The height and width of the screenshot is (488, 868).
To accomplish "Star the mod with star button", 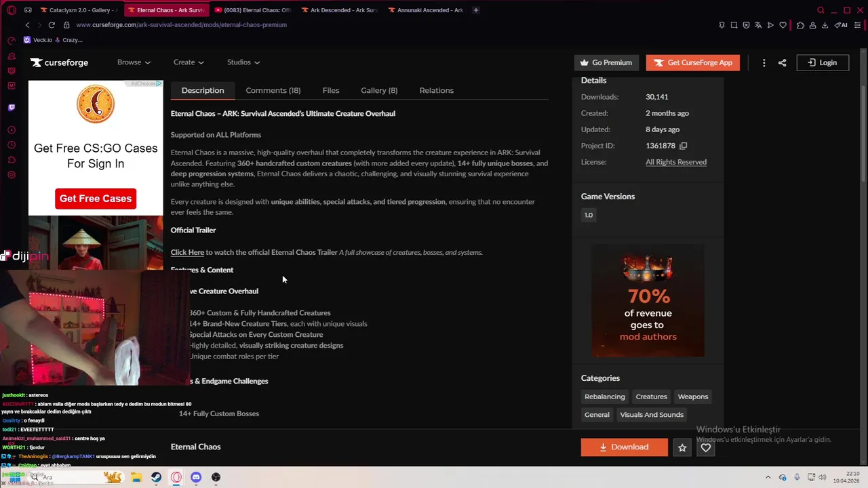I will (682, 447).
